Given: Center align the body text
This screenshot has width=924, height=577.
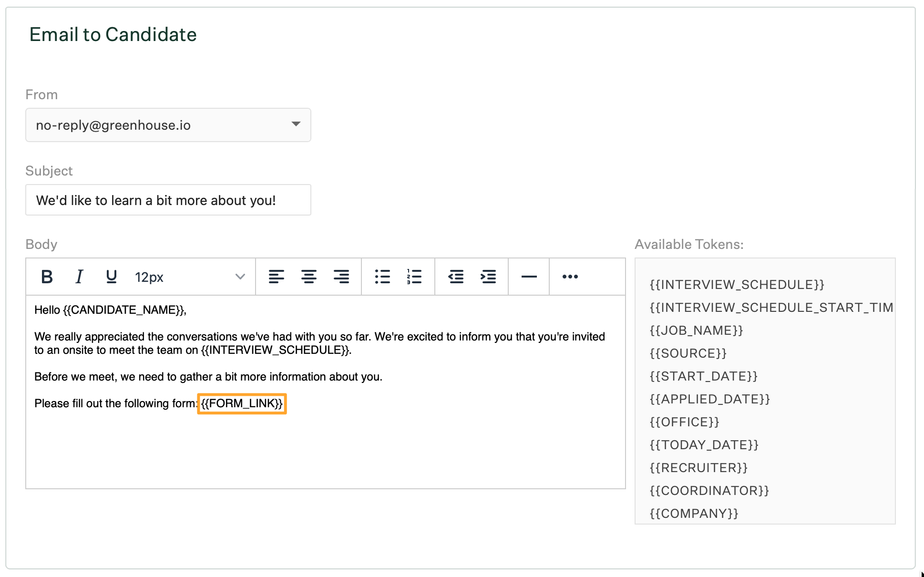Looking at the screenshot, I should [x=308, y=277].
